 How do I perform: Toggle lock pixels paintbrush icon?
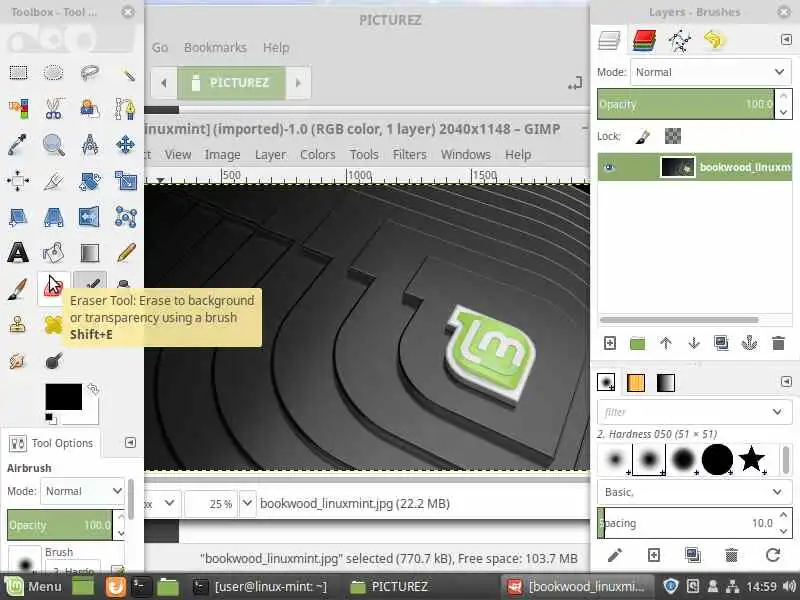click(643, 136)
